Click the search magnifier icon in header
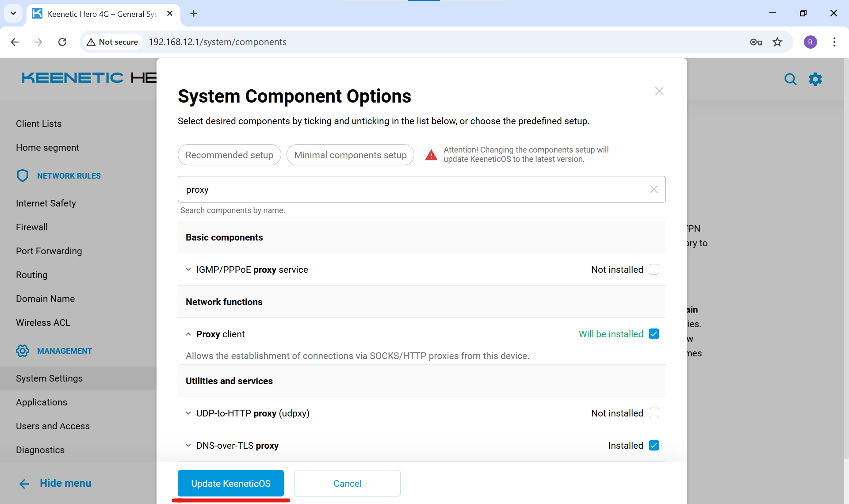Screen dimensions: 849x504 [790, 79]
